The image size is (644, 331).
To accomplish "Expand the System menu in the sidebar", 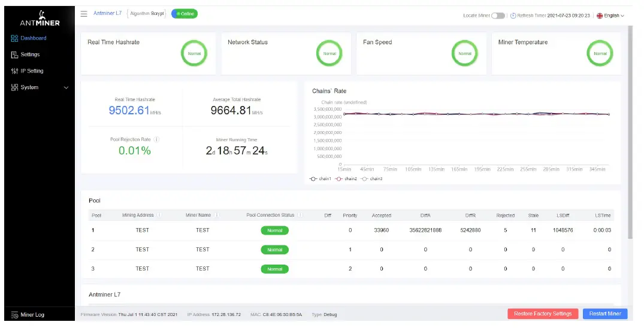I will coord(40,87).
